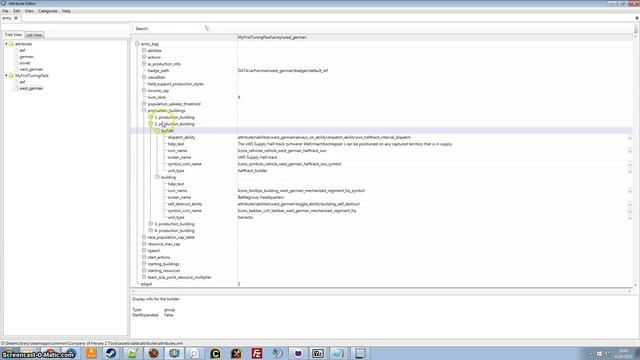The image size is (640, 360).
Task: Switch to the Tree View tab
Action: tap(13, 35)
